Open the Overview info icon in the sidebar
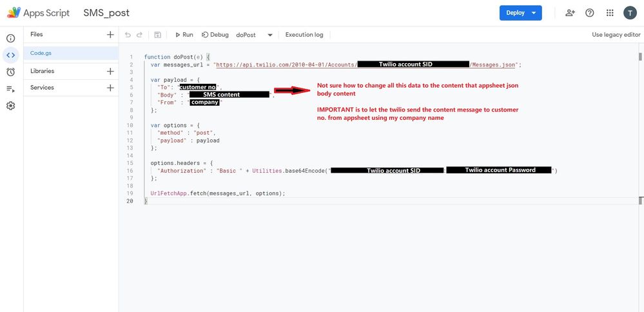Screen dimensions: 644x312 pyautogui.click(x=11, y=39)
